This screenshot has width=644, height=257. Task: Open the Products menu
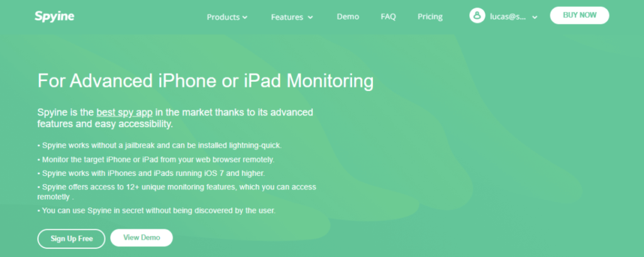[227, 17]
